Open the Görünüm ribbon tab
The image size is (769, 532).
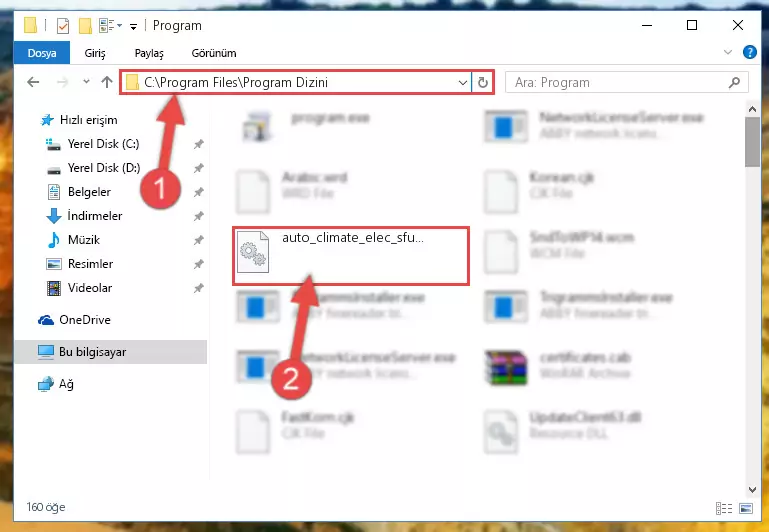click(x=214, y=53)
